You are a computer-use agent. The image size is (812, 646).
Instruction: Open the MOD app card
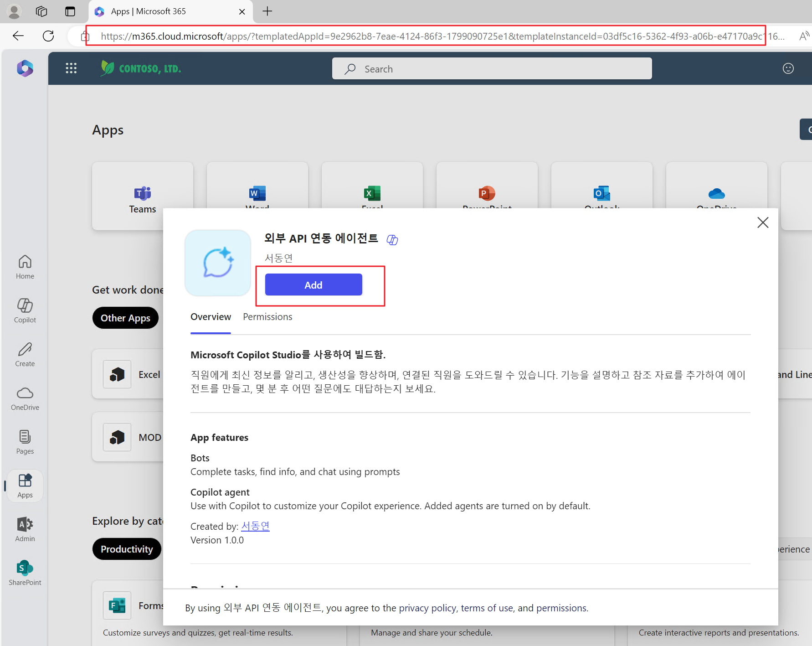click(x=128, y=437)
